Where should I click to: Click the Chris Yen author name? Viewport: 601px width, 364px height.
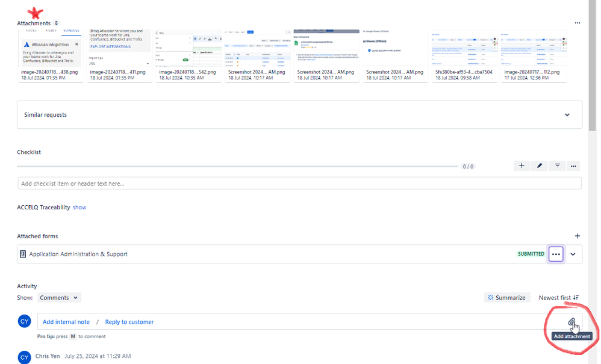tap(48, 356)
